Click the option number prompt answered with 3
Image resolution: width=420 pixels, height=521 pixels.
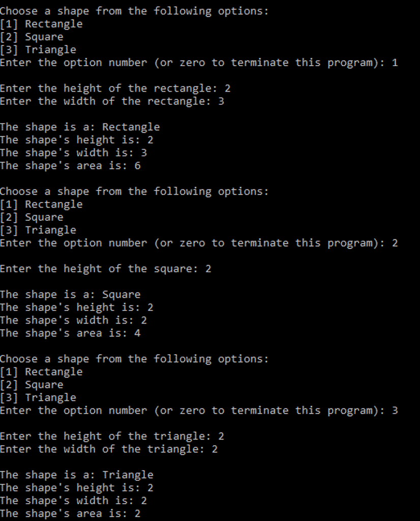[199, 411]
